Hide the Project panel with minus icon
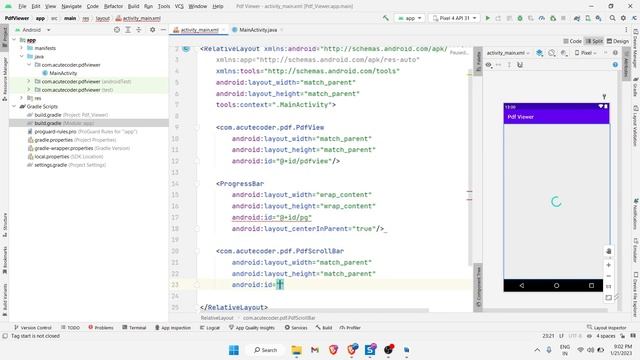 163,30
